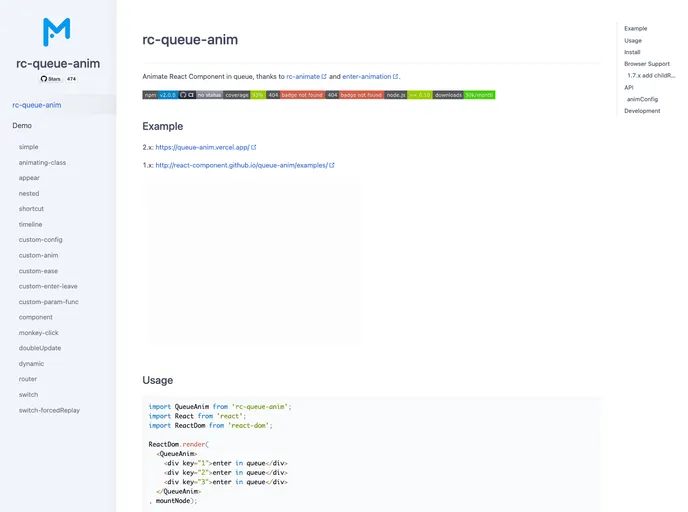Open the doubleUpdate demo
Image resolution: width=688 pixels, height=512 pixels.
click(x=40, y=348)
